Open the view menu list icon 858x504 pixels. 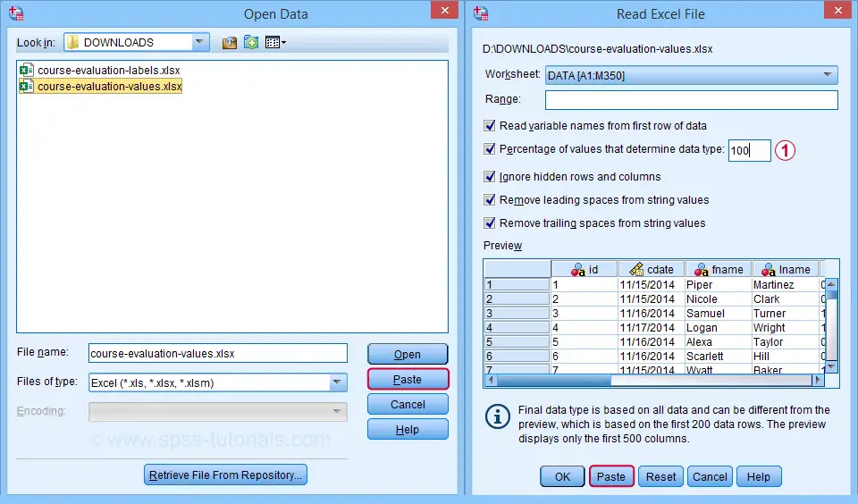[275, 42]
